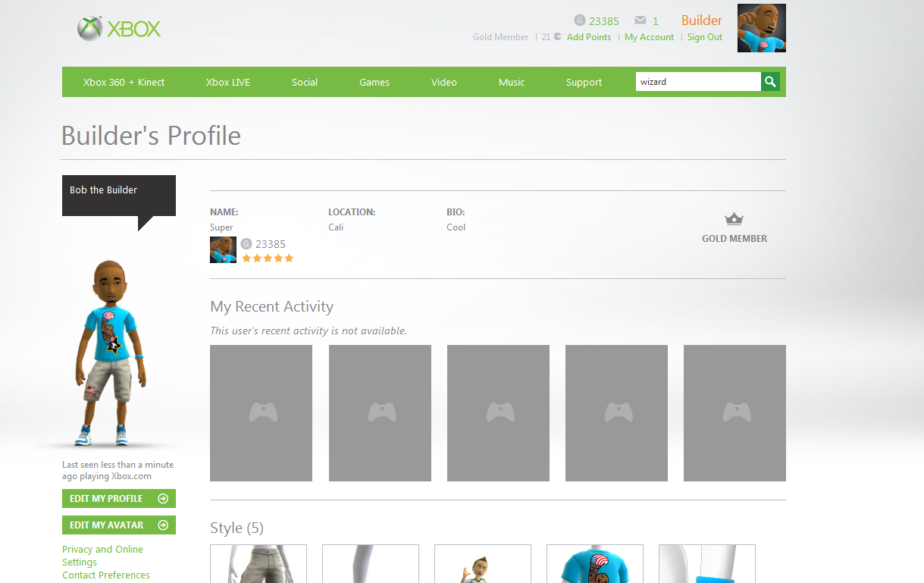Screen dimensions: 924x583
Task: Click the My Recent Activity heading
Action: click(272, 307)
